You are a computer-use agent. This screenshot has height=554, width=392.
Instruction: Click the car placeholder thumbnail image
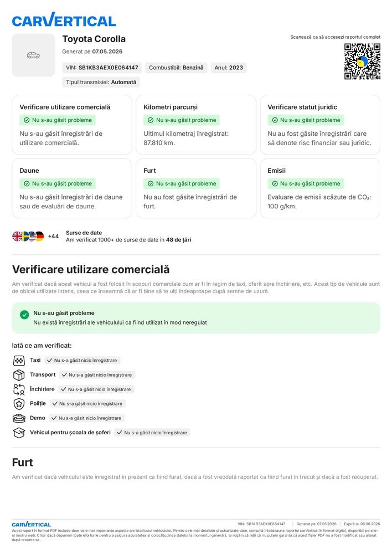pos(34,55)
